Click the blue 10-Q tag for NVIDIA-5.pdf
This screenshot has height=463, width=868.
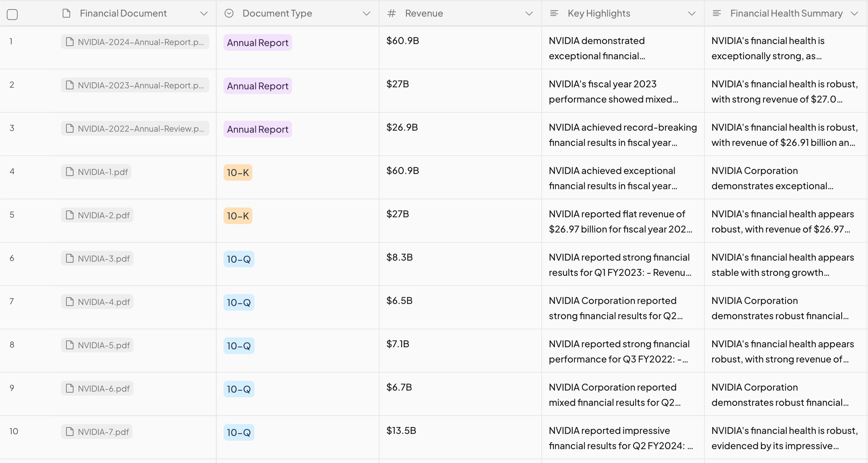click(x=239, y=346)
